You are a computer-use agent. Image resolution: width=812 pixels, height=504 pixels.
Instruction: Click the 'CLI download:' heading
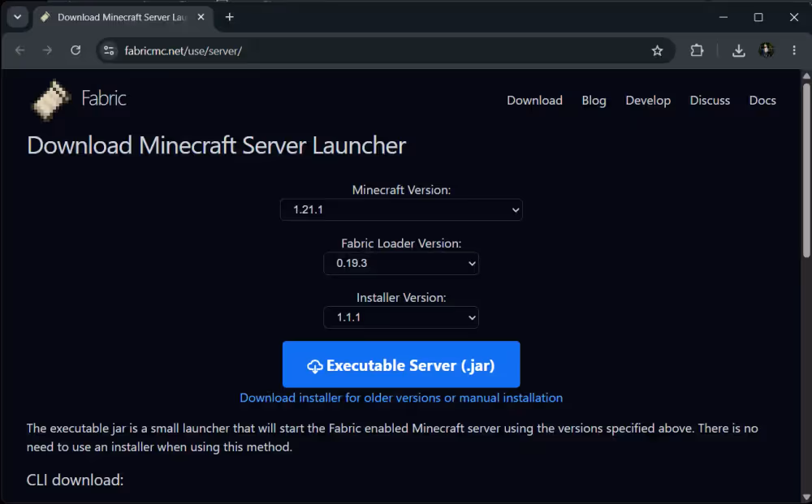tap(75, 480)
